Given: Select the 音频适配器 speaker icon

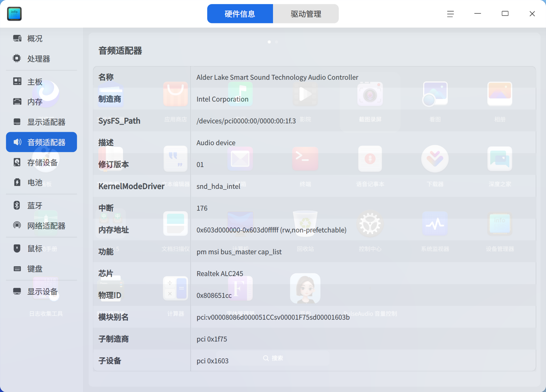Looking at the screenshot, I should click(x=17, y=142).
